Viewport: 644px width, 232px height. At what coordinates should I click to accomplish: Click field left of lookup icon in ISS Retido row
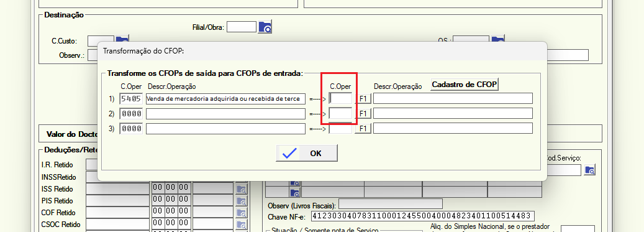[x=213, y=189]
